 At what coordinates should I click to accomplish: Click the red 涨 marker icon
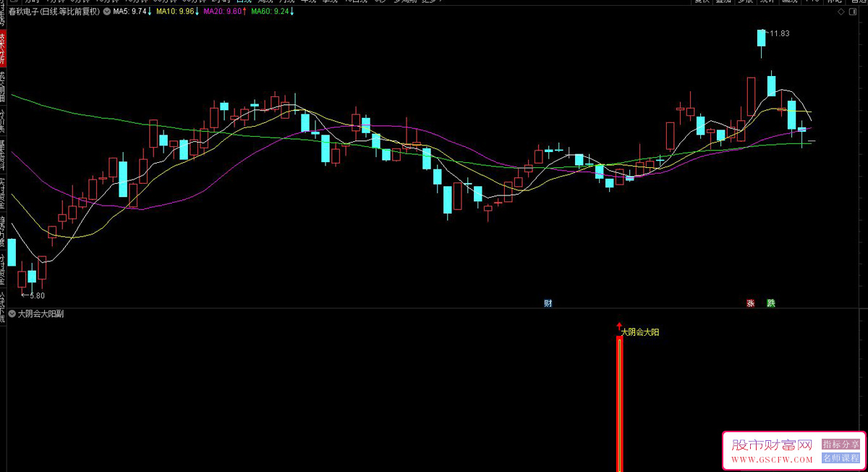click(x=751, y=303)
